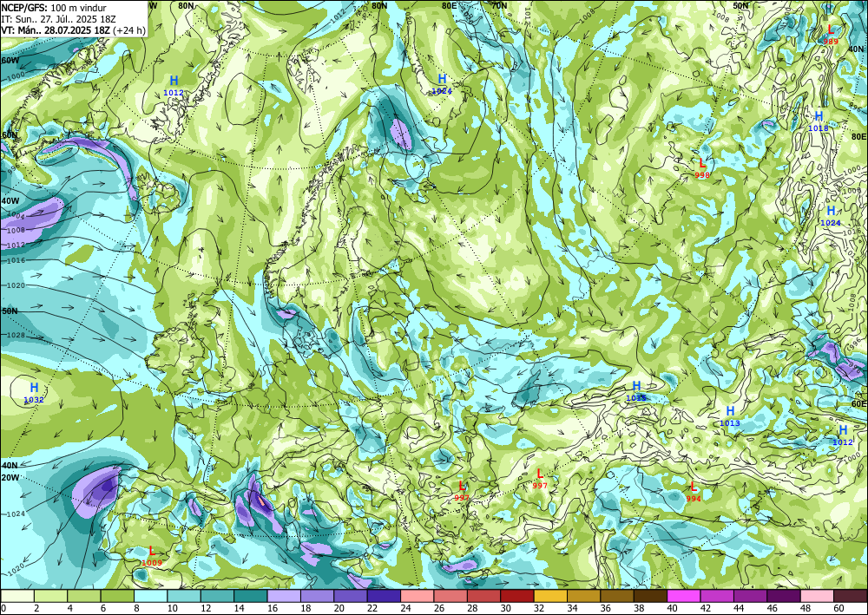The height and width of the screenshot is (615, 868).
Task: Select the 22–24 dark indigo legend swatch
Action: pos(385,596)
